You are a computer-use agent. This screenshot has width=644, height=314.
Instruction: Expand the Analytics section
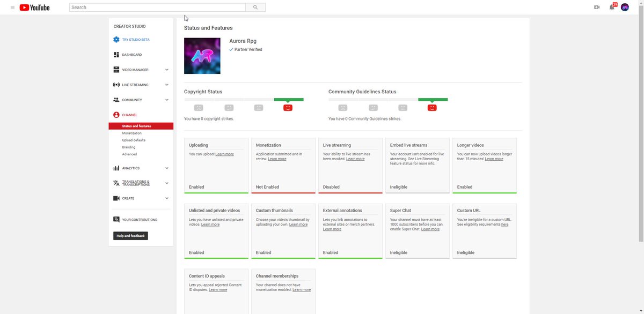pyautogui.click(x=167, y=168)
